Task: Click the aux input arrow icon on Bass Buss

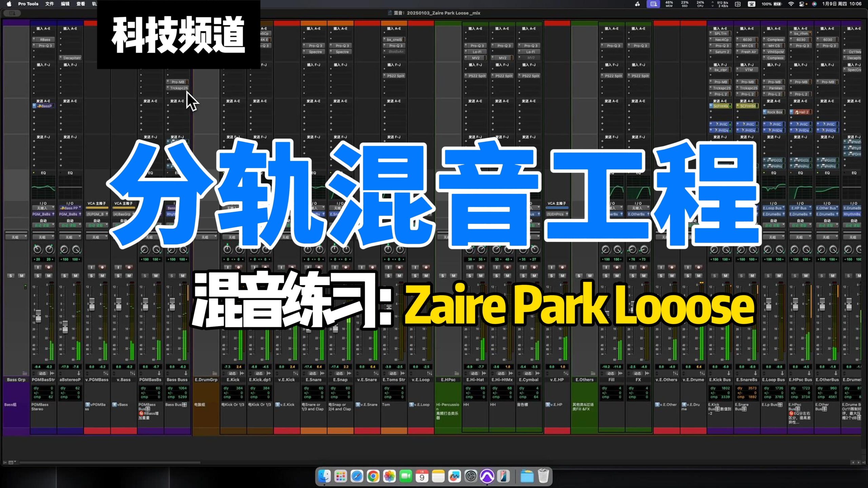Action: coord(186,373)
